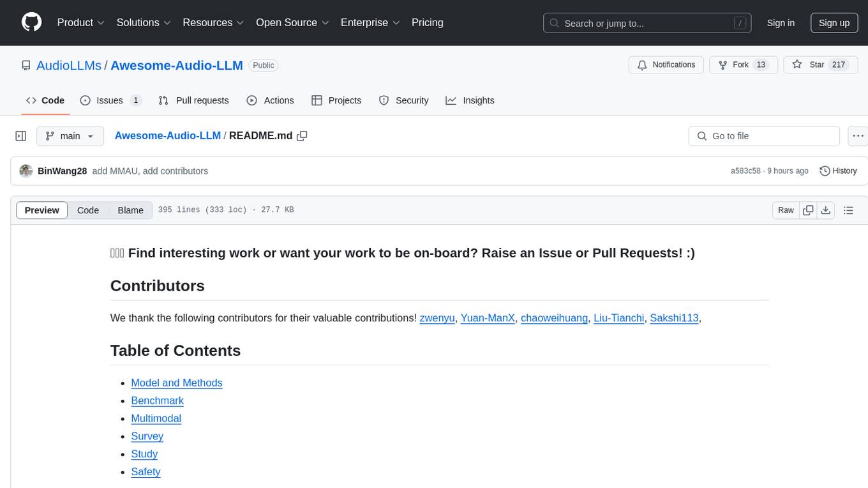Click BinWang28's avatar image
Image resolution: width=868 pixels, height=488 pixels.
coord(26,171)
